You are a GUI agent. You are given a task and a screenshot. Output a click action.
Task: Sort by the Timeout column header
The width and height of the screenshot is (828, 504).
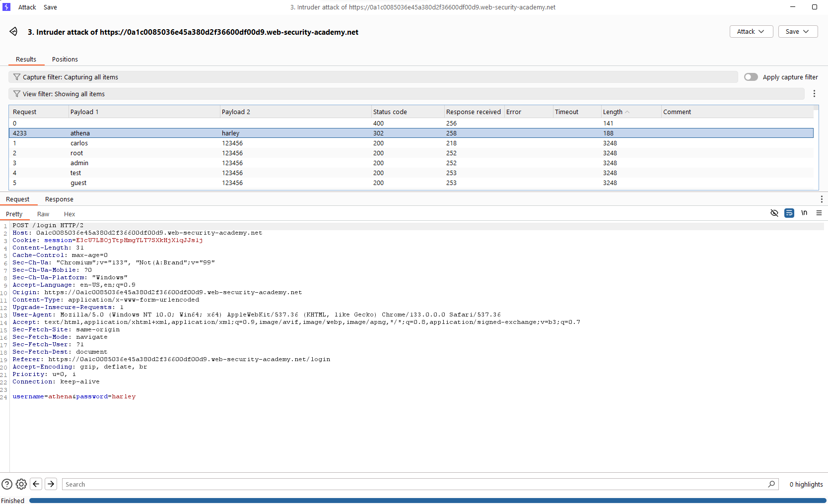(x=577, y=112)
